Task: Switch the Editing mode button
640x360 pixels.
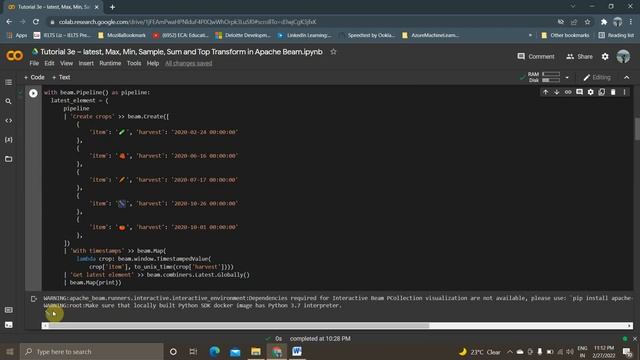Action: point(597,77)
